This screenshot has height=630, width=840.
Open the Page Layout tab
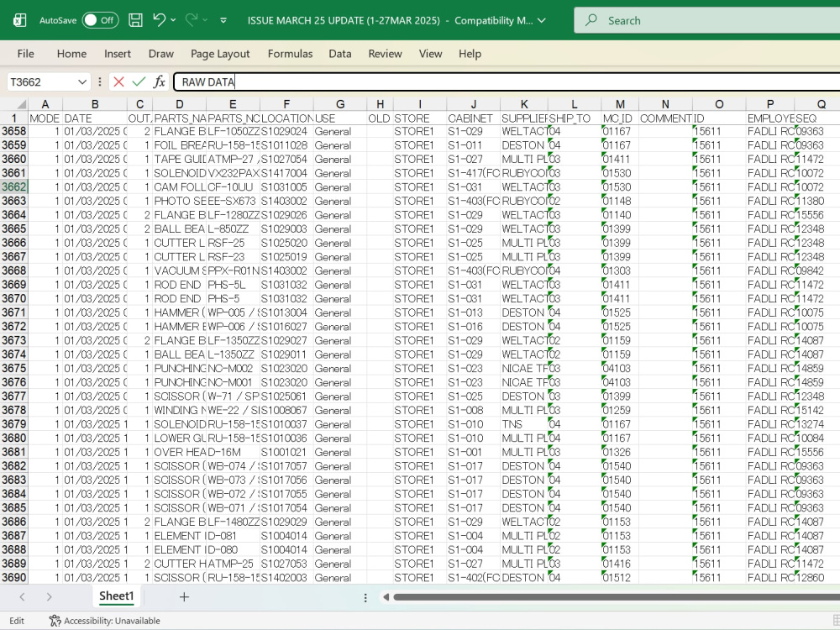click(220, 54)
